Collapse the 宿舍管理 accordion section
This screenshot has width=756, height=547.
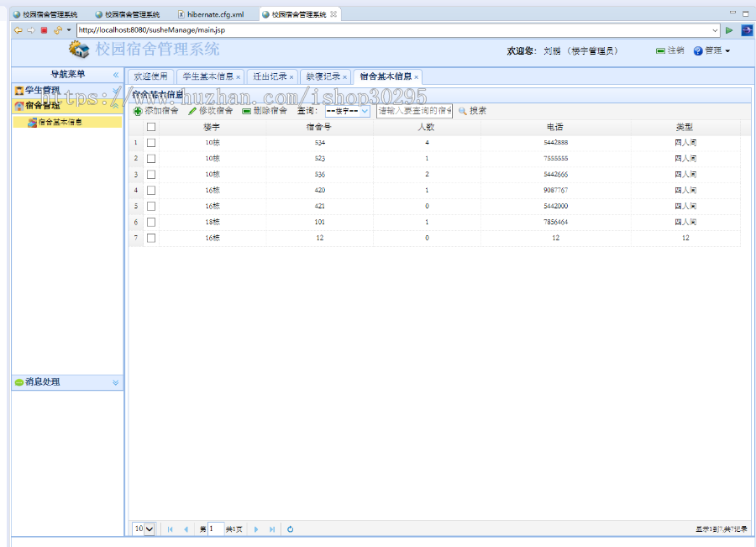click(x=115, y=106)
